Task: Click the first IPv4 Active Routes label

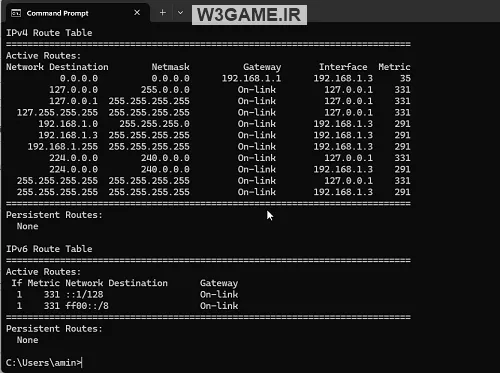Action: (43, 55)
